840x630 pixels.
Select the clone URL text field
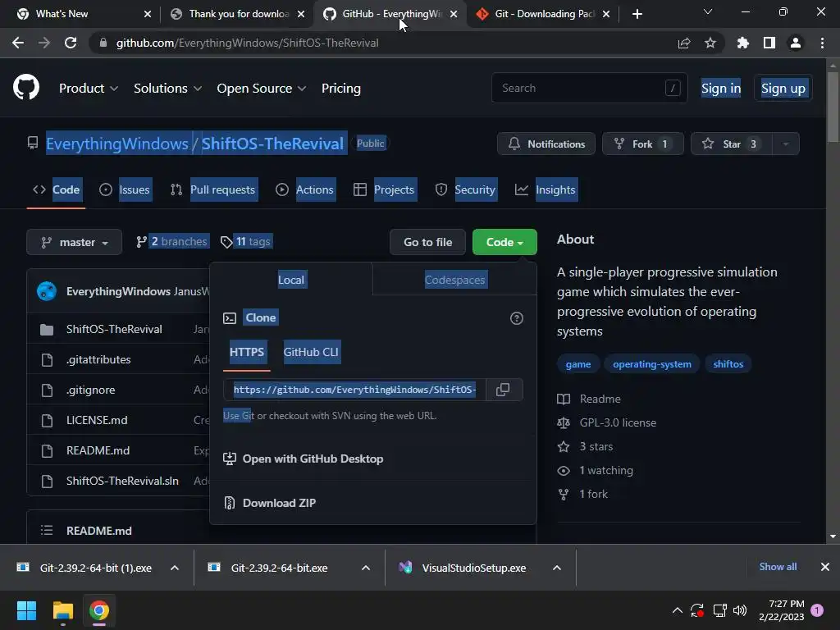(x=354, y=390)
